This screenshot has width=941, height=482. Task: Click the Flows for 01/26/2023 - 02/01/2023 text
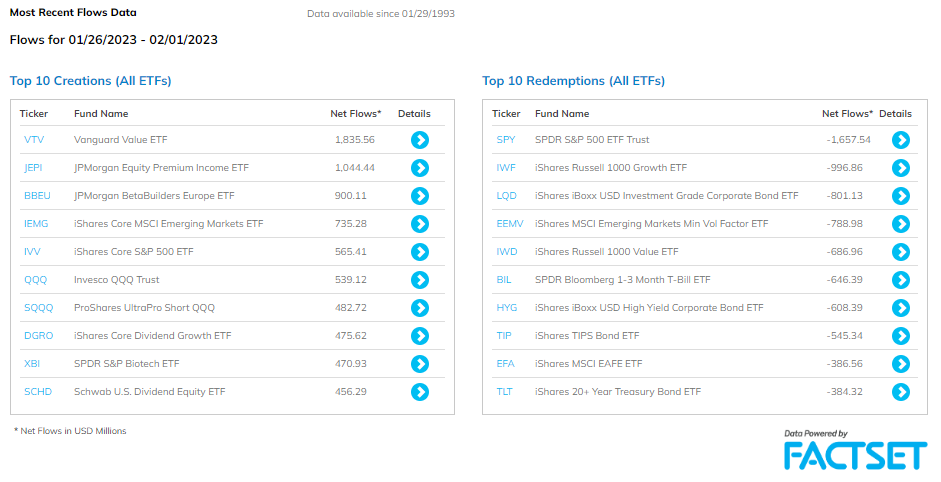point(113,40)
